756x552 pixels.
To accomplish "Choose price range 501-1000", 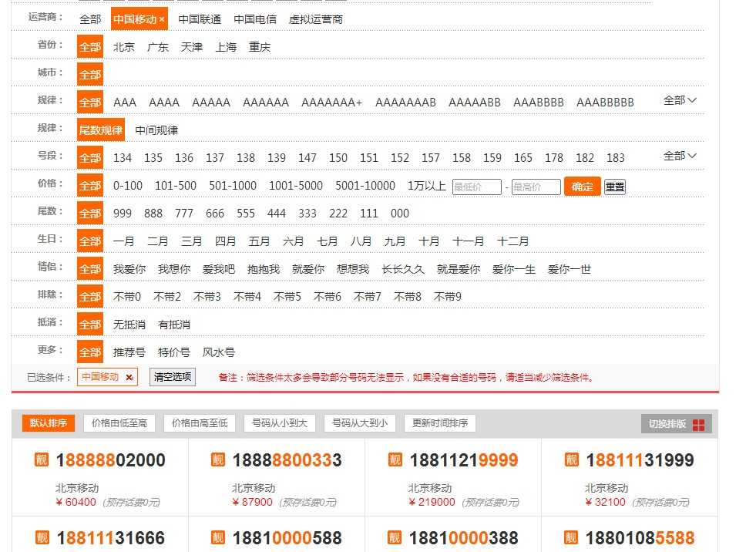I will (233, 186).
